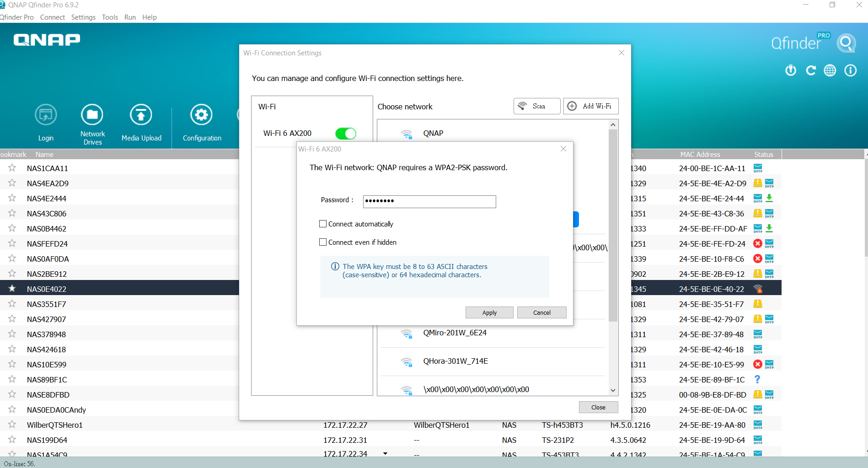The height and width of the screenshot is (468, 868).
Task: Select the Media Upload icon
Action: pyautogui.click(x=141, y=115)
